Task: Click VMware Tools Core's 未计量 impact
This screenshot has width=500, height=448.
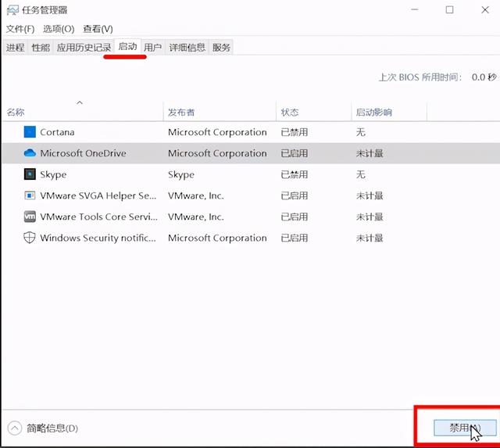Action: click(x=370, y=217)
